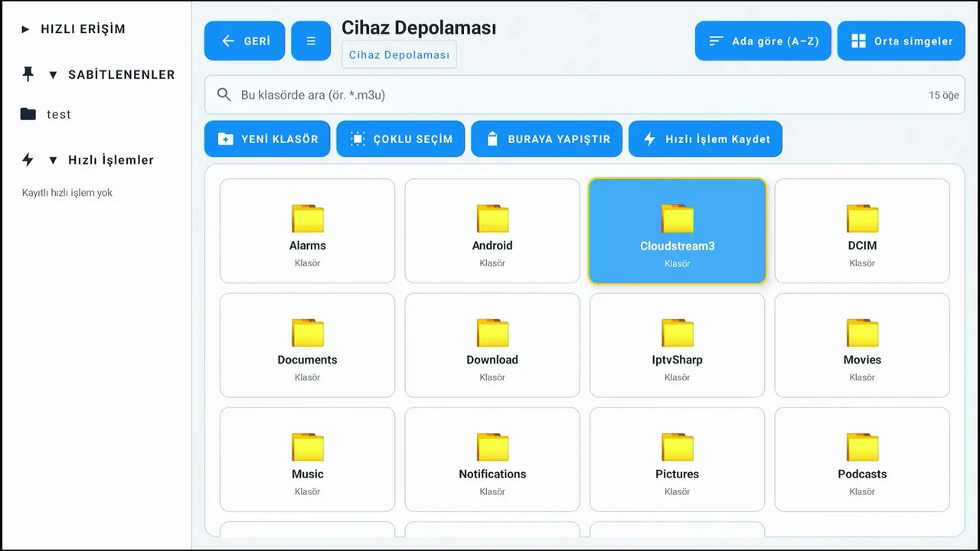Expand the HIZLI ERİŞİM section
Image resolution: width=980 pixels, height=551 pixels.
(73, 29)
